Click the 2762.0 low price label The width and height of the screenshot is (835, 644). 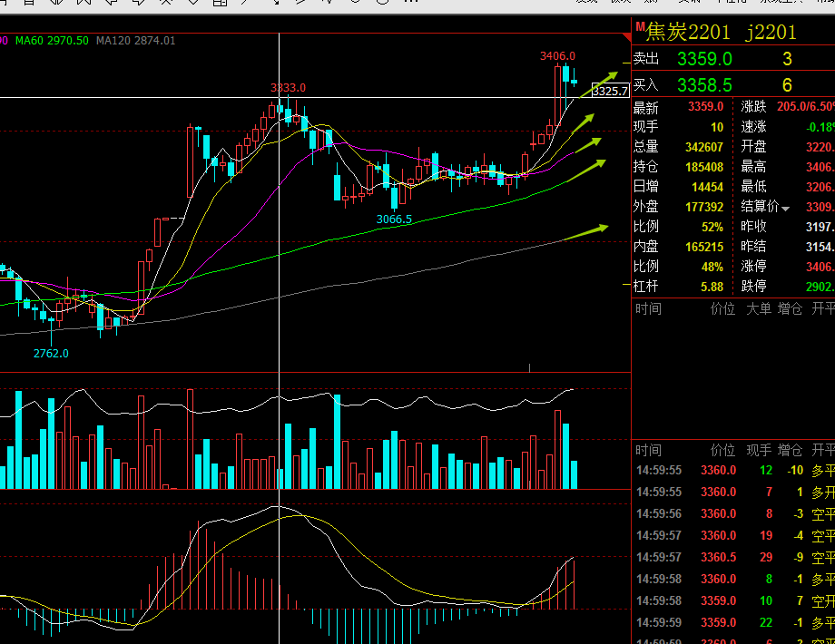point(51,354)
